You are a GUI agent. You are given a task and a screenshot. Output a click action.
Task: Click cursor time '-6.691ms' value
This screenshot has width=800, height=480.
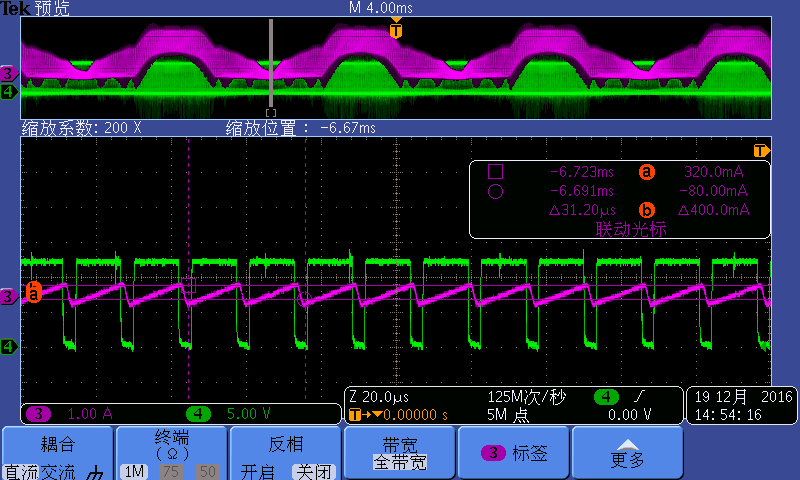pos(582,191)
